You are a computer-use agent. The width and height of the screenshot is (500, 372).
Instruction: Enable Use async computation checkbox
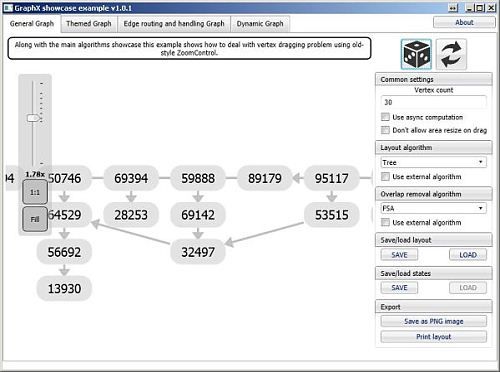[385, 117]
